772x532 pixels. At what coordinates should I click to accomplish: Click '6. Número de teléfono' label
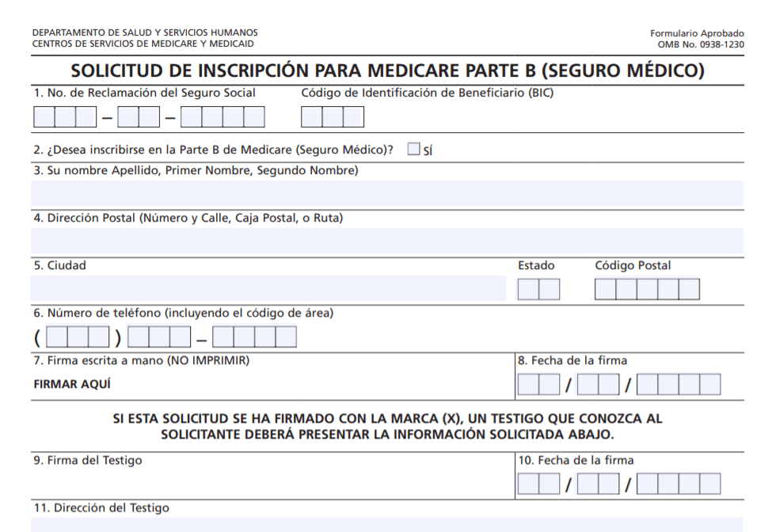[x=183, y=313]
